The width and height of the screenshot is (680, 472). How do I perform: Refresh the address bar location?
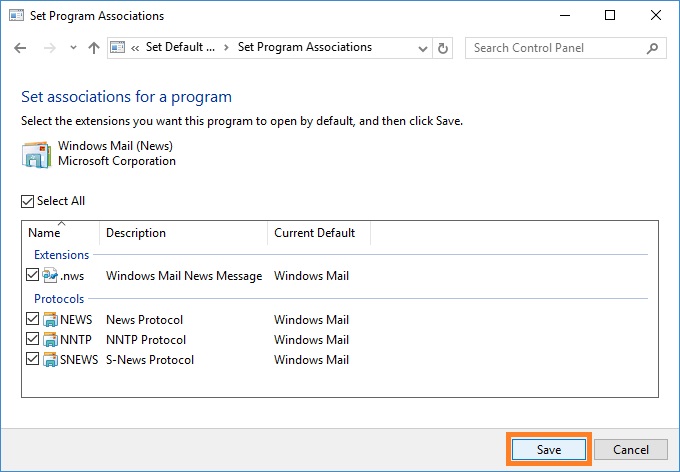coord(442,48)
